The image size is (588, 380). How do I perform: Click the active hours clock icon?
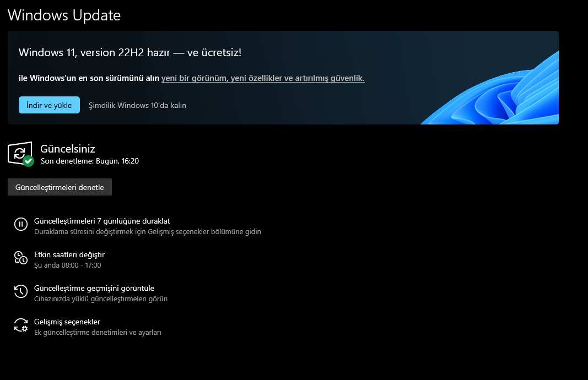point(21,258)
